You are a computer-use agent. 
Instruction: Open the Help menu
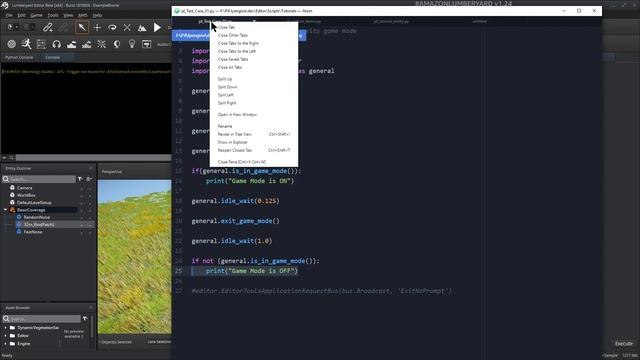click(97, 15)
